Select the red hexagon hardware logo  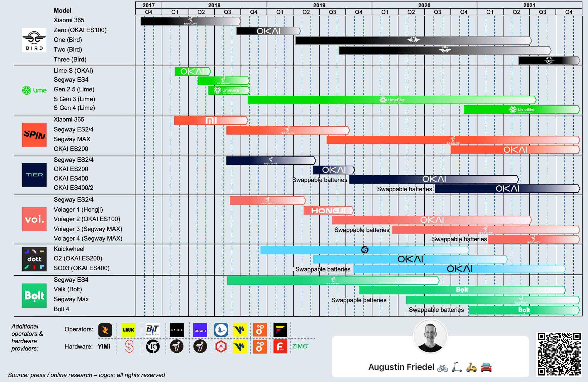coord(221,347)
